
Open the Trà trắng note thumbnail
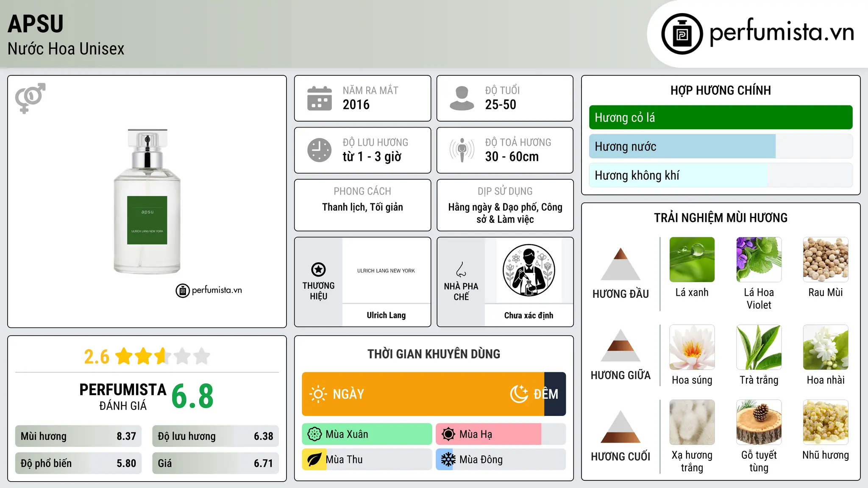pyautogui.click(x=759, y=347)
